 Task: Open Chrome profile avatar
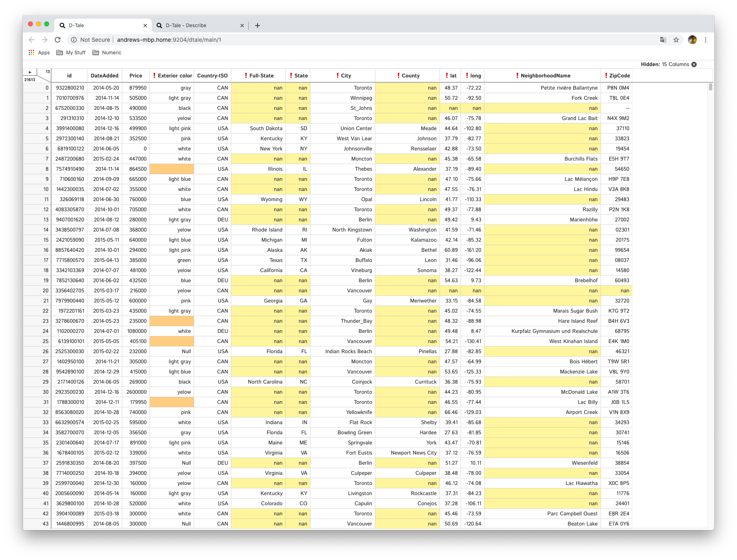click(x=692, y=40)
